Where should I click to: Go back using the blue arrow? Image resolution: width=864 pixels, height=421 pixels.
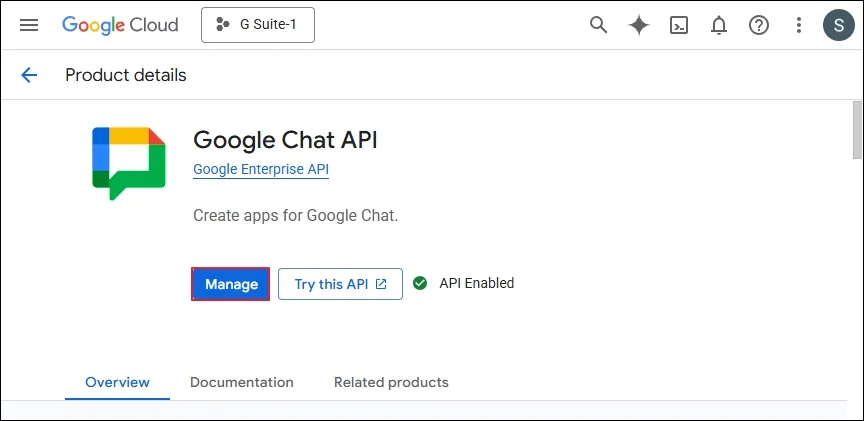point(29,75)
